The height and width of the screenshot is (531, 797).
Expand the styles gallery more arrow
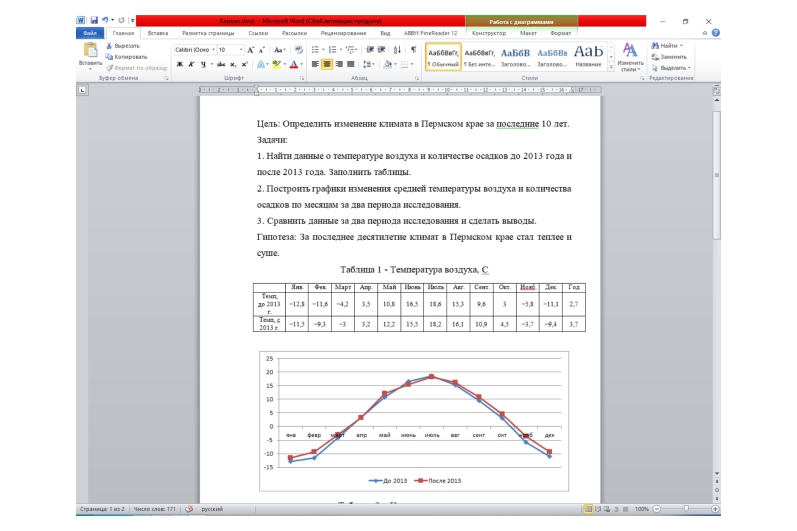click(611, 67)
